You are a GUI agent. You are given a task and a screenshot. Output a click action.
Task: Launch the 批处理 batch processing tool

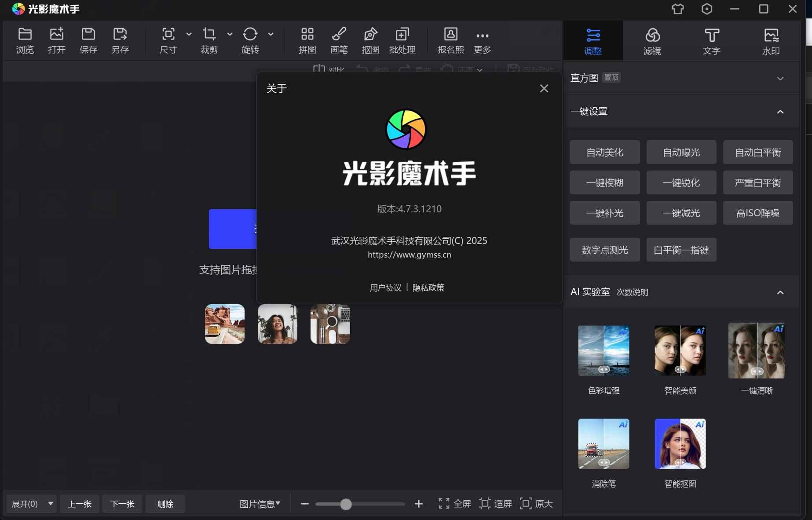pyautogui.click(x=402, y=40)
